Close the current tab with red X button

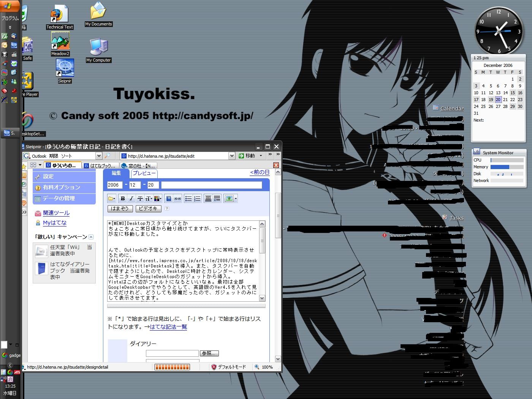[x=276, y=165]
